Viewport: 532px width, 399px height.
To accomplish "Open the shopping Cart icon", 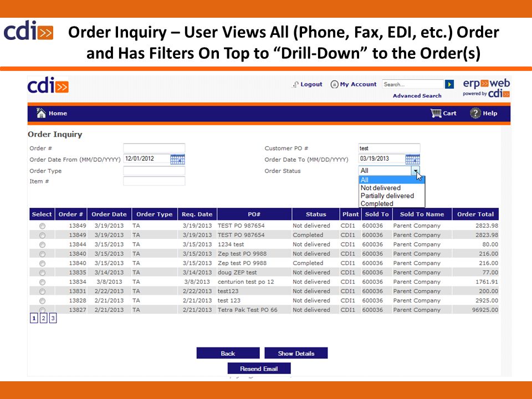I will click(x=436, y=113).
